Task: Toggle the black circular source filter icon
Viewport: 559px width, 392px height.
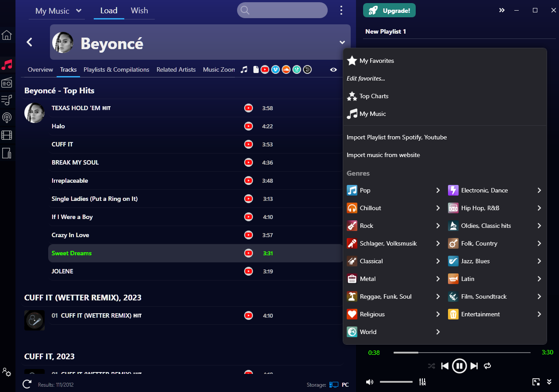Action: coord(307,69)
